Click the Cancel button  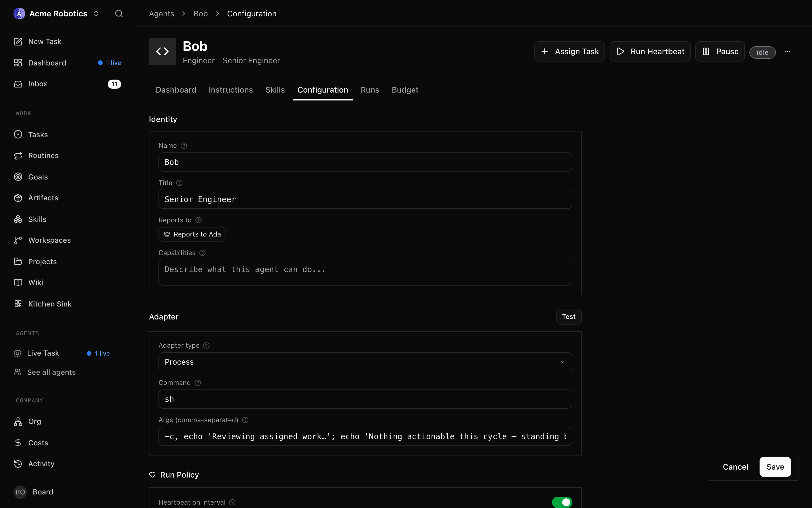tap(736, 467)
